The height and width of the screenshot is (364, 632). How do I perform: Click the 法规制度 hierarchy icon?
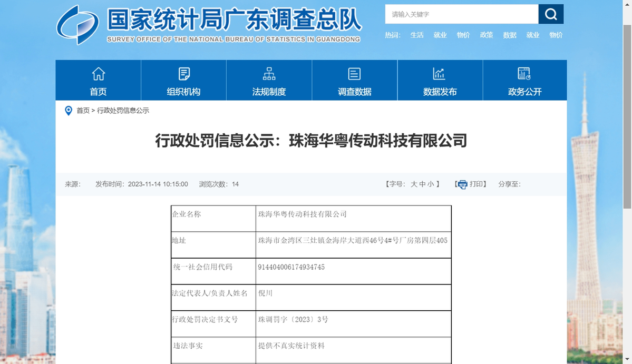tap(269, 74)
